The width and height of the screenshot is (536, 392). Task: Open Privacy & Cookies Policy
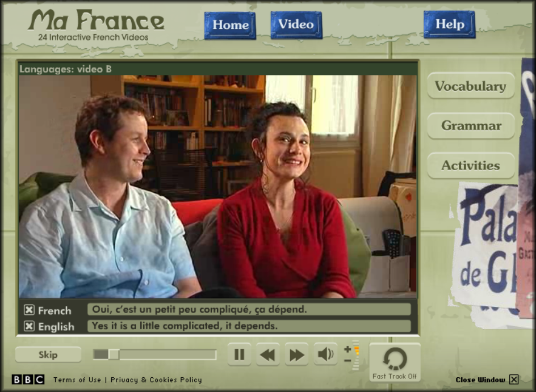(x=154, y=380)
